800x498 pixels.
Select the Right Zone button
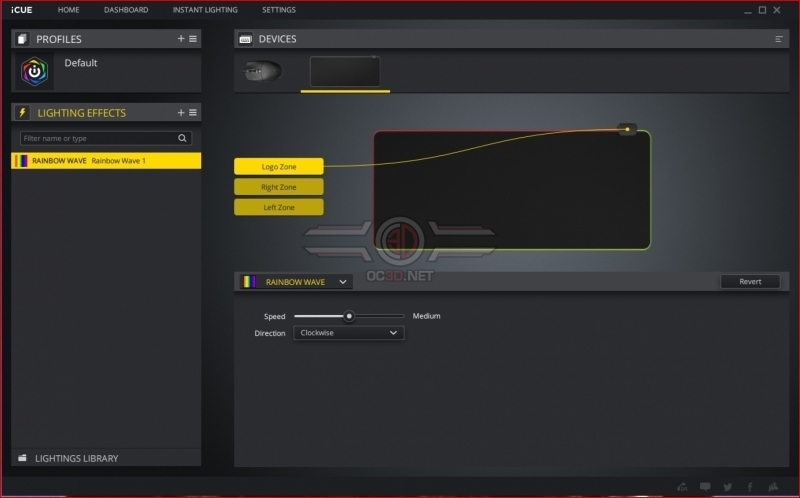coord(279,187)
